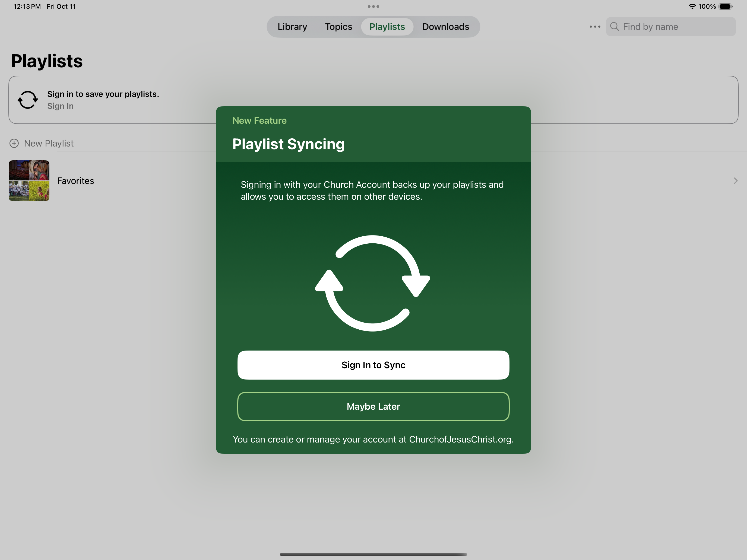Viewport: 747px width, 560px height.
Task: Tap the battery status icon
Action: [x=725, y=7]
